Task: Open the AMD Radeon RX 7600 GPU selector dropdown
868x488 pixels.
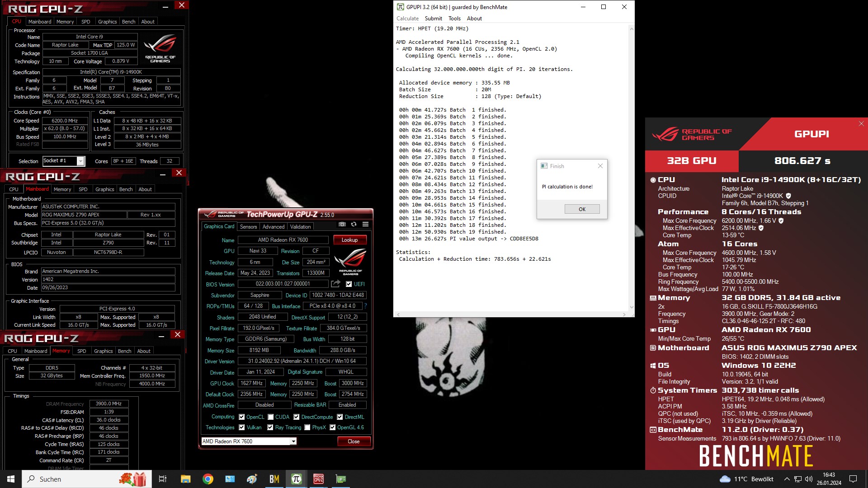Action: point(293,441)
